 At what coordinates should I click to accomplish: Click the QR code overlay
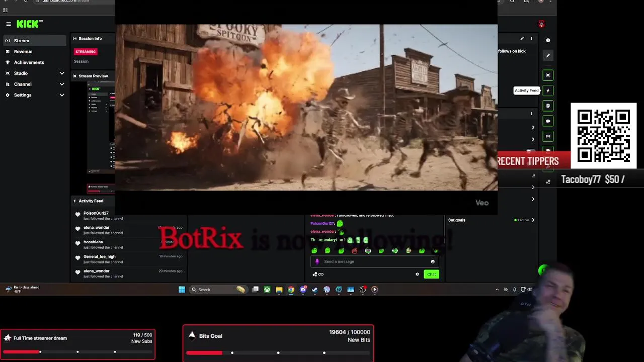click(x=604, y=136)
